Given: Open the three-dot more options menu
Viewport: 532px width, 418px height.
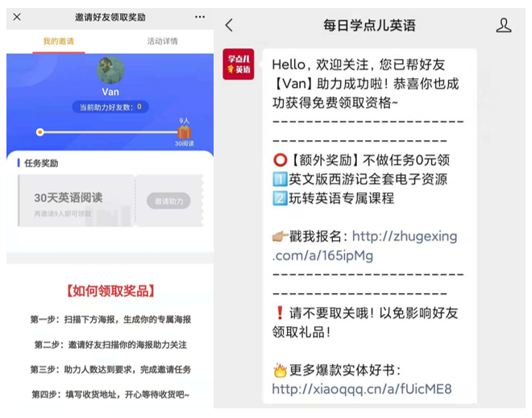Looking at the screenshot, I should click(200, 17).
